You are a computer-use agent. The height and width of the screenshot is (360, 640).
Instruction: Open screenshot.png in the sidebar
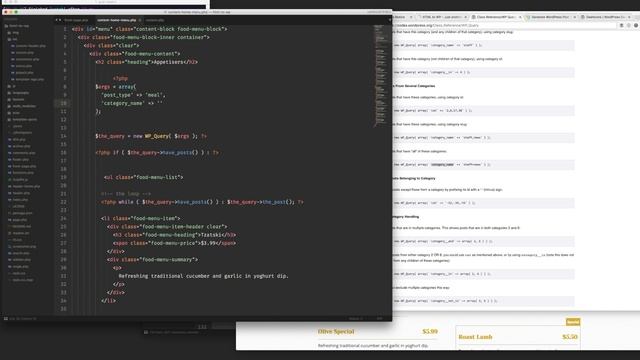pyautogui.click(x=22, y=247)
